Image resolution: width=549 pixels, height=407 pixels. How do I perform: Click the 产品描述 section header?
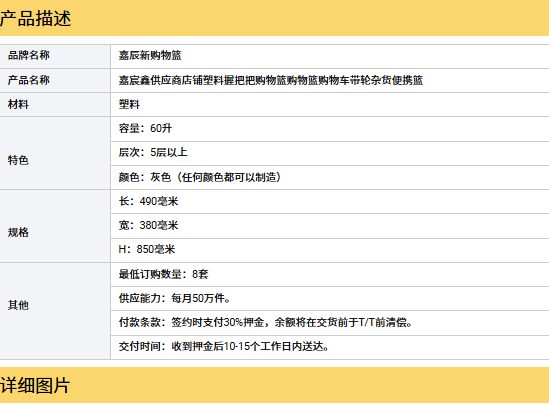pyautogui.click(x=274, y=18)
